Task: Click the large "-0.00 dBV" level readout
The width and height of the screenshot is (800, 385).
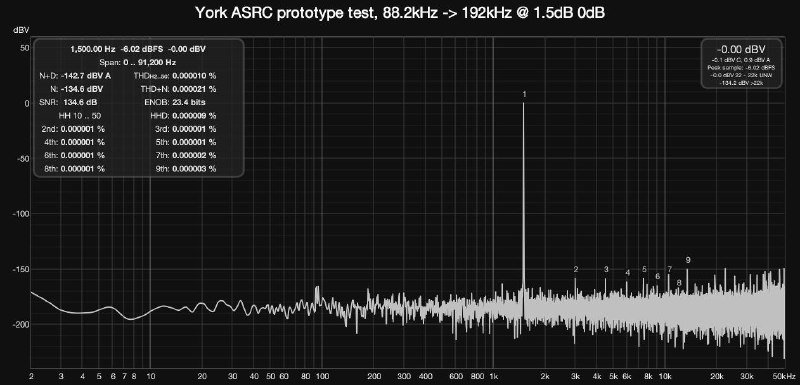Action: point(741,49)
